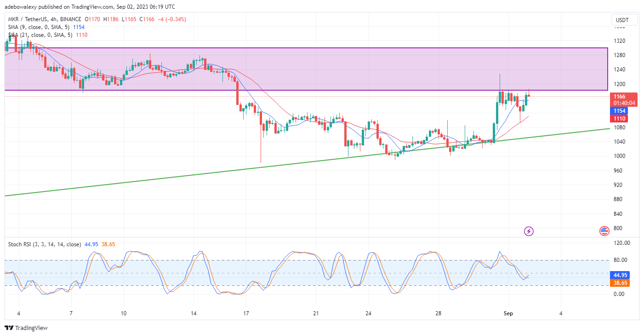Click the 920 price axis label
The height and width of the screenshot is (336, 644).
click(617, 185)
